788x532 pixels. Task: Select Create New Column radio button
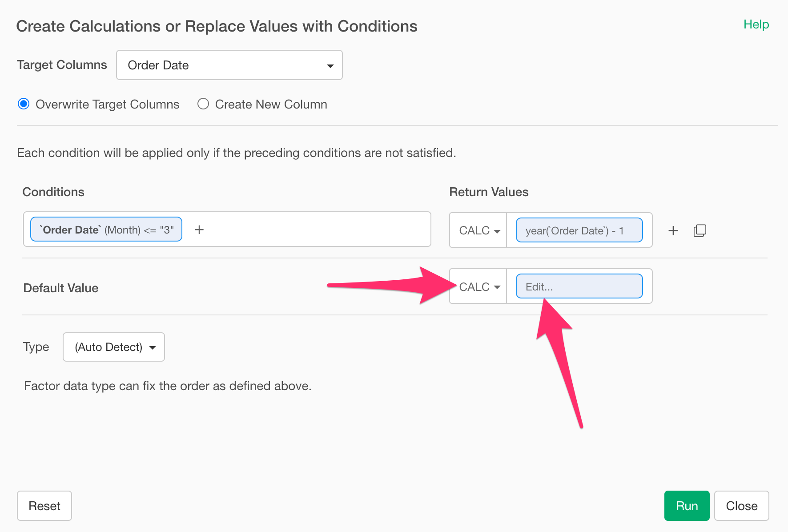point(203,104)
